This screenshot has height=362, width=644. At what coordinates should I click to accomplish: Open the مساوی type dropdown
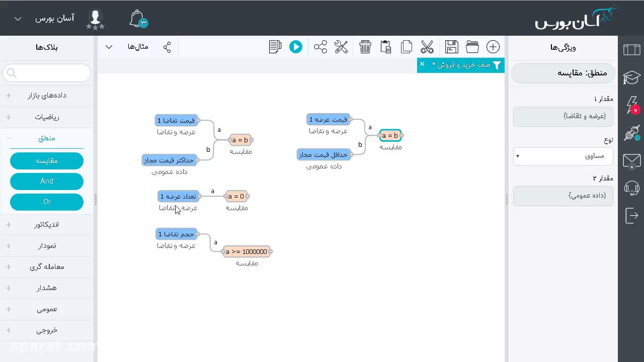563,156
